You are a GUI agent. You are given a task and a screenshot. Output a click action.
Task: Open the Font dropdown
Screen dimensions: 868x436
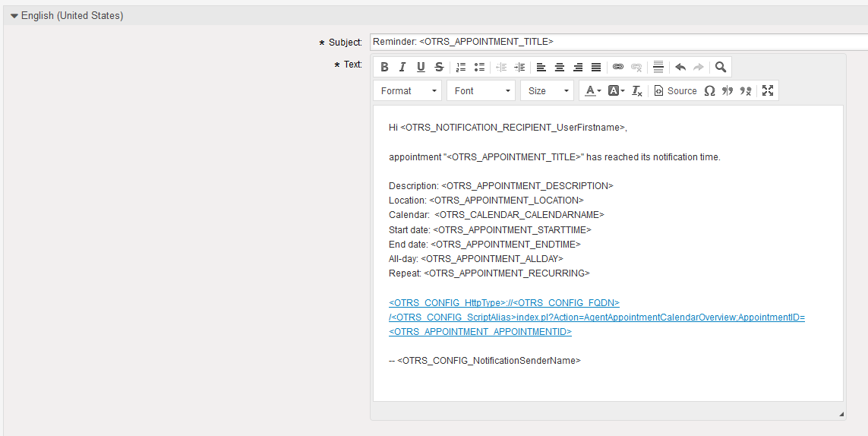click(x=481, y=90)
